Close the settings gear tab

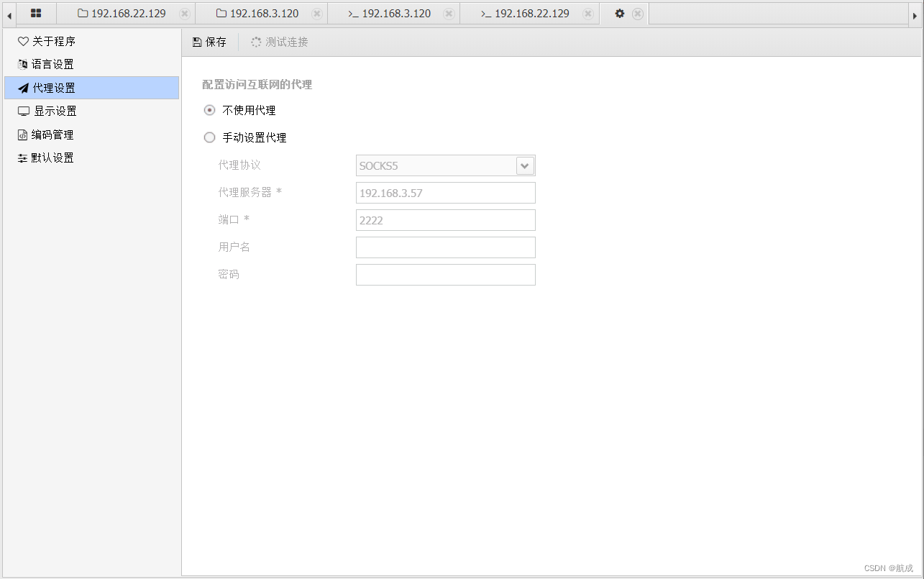click(x=638, y=14)
